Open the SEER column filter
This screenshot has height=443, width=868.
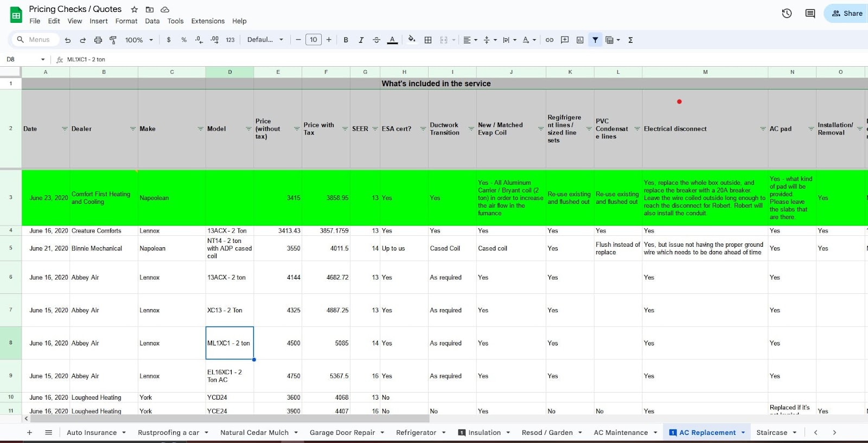pyautogui.click(x=375, y=129)
